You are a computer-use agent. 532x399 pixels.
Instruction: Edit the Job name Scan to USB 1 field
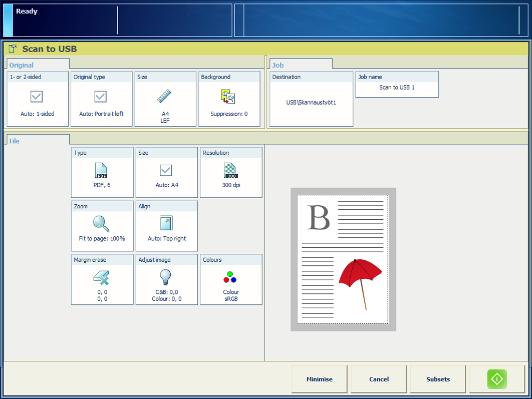pyautogui.click(x=397, y=88)
